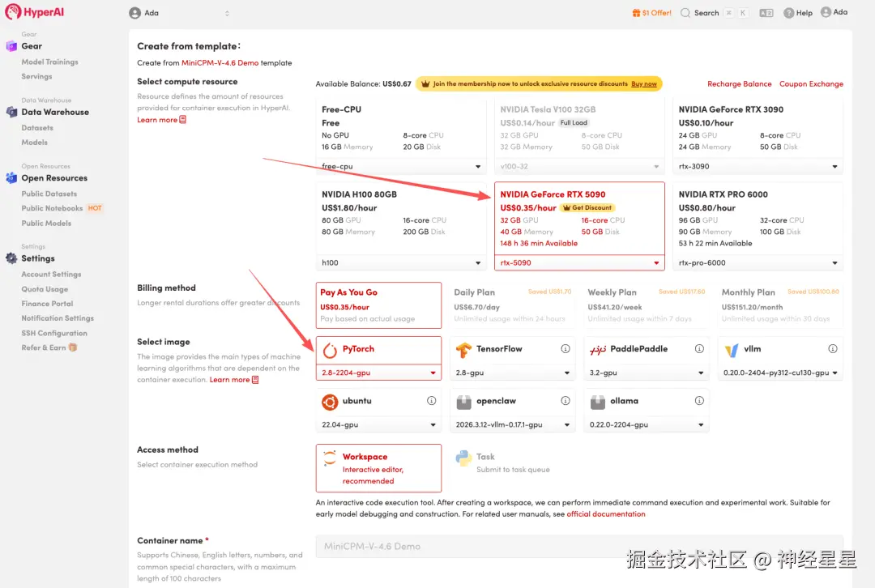Open Model Trainings in sidebar
This screenshot has height=588, width=875.
pyautogui.click(x=49, y=62)
